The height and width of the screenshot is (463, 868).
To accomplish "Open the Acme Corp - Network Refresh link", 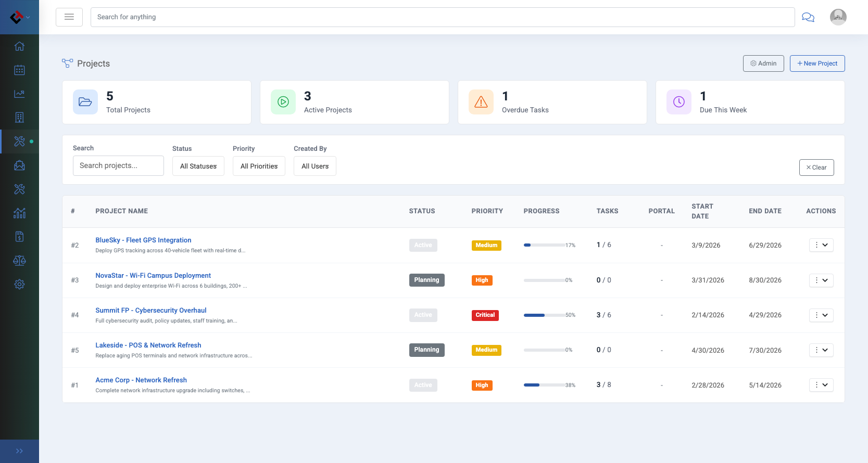I will coord(141,380).
